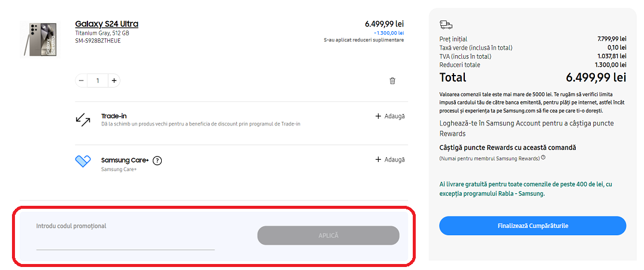Add Samsung Care+ with the Adaugă button
Screen dimensions: 644x270
[x=390, y=160]
